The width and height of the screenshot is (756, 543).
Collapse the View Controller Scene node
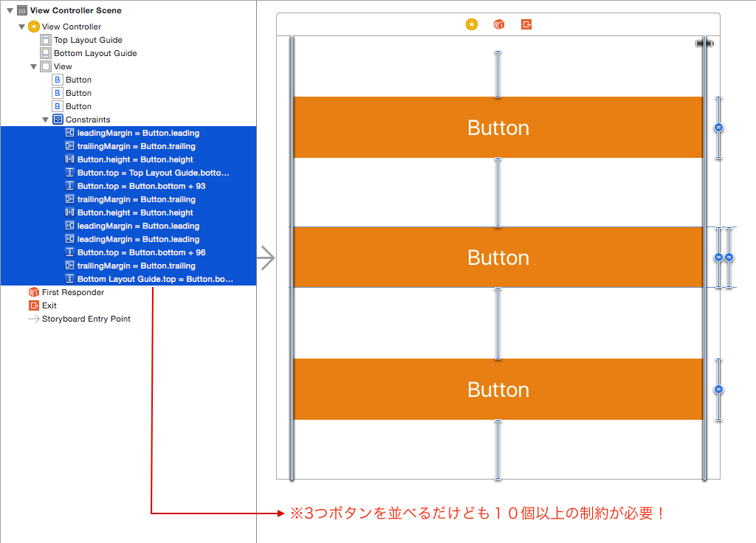[x=9, y=10]
